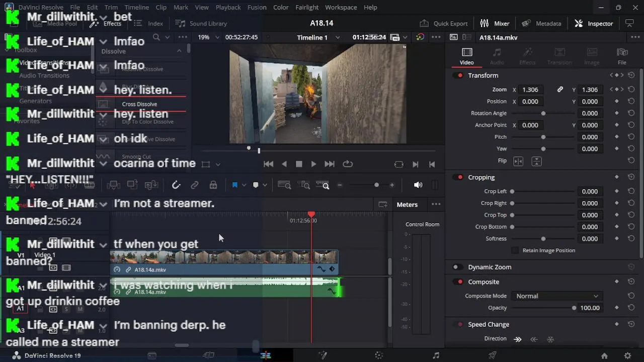Open the Mixer panel

point(495,23)
